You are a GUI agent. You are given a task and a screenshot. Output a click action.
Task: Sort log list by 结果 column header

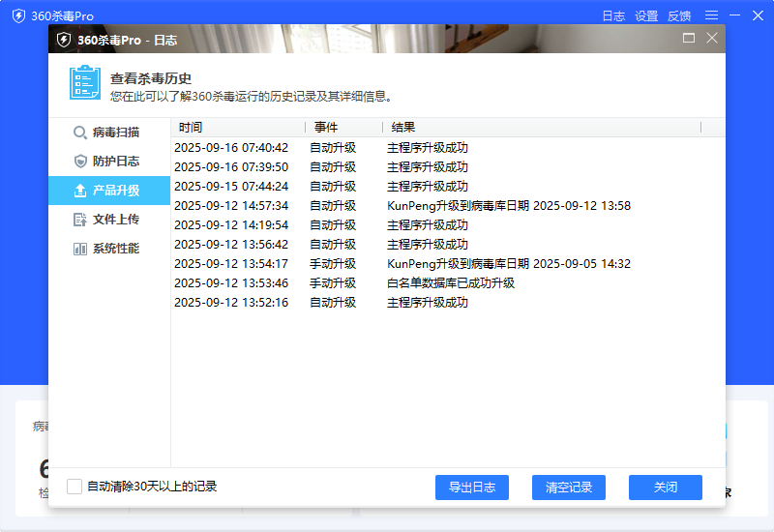pyautogui.click(x=542, y=128)
